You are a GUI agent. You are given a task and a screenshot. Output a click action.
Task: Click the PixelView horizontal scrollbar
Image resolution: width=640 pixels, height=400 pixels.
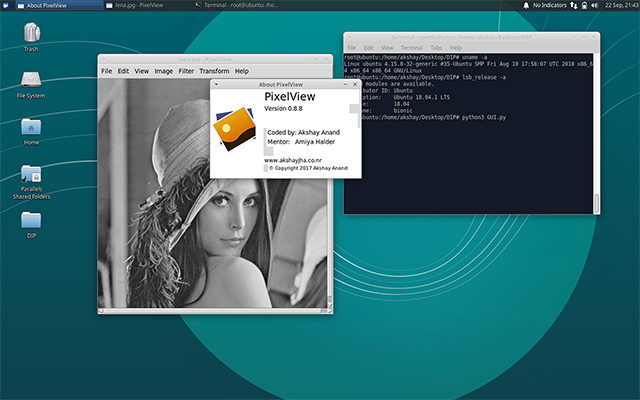tap(212, 311)
